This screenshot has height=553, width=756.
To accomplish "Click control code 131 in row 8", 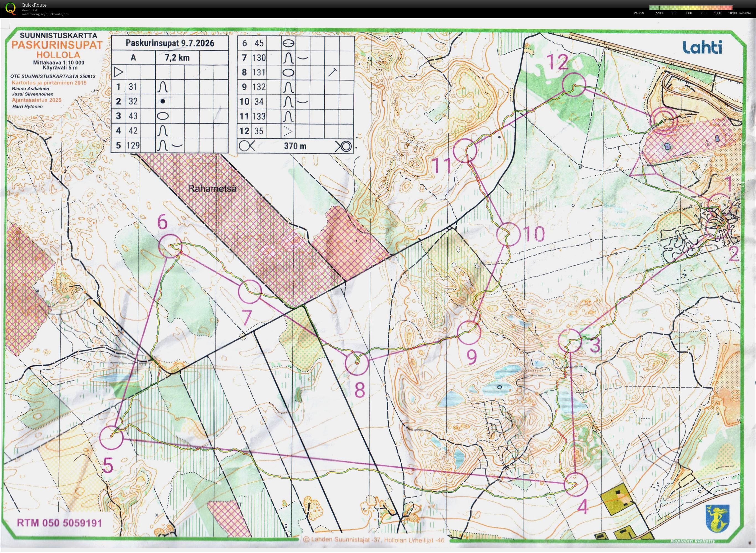I will click(259, 72).
